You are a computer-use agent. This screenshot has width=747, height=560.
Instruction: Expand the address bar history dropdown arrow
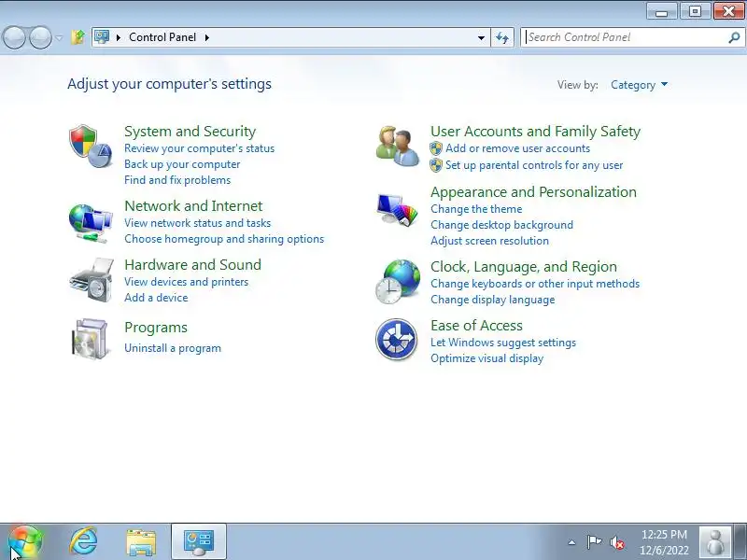point(481,37)
